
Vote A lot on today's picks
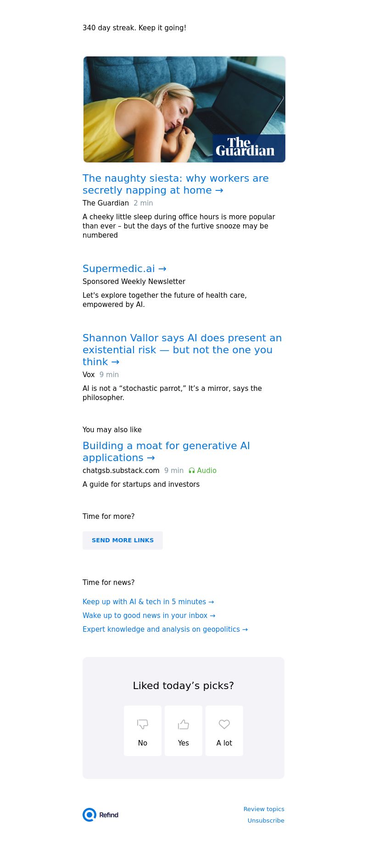click(224, 731)
